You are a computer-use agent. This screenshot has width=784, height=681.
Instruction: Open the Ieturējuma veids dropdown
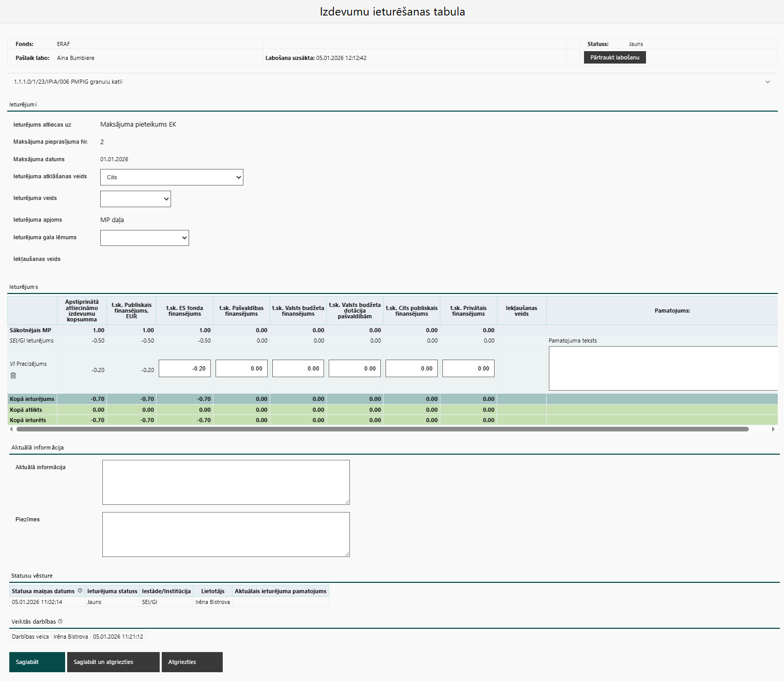tap(135, 199)
